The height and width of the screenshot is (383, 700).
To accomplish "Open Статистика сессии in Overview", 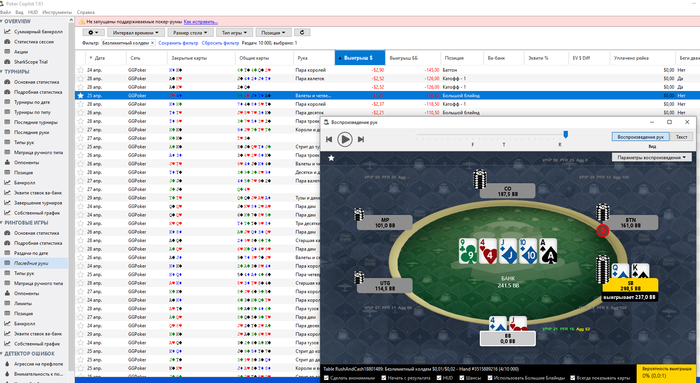I will click(33, 42).
